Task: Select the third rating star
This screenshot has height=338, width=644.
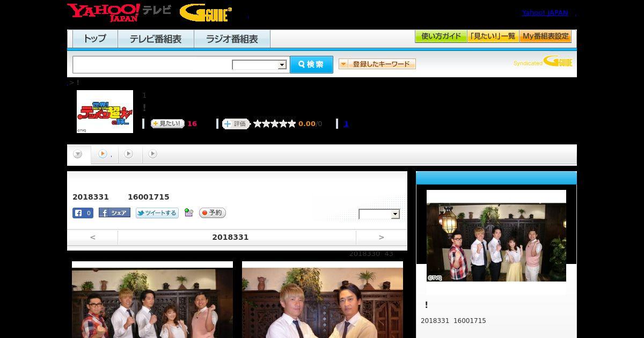Action: point(275,124)
